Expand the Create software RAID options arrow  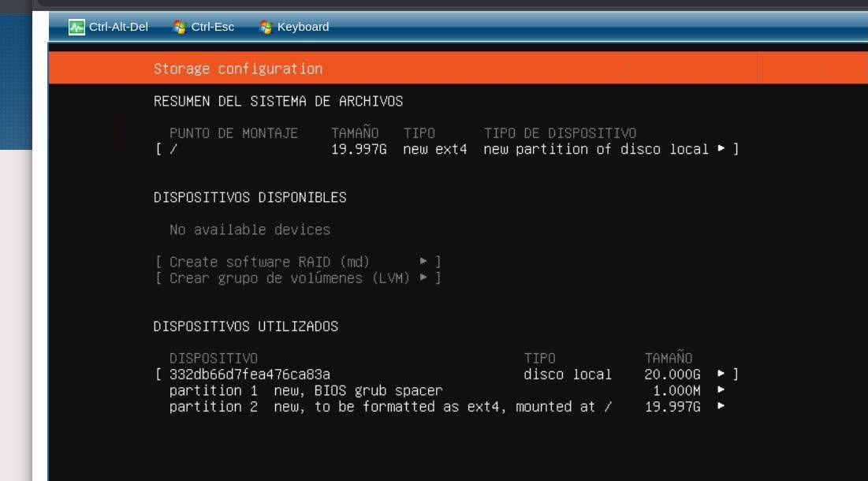423,261
